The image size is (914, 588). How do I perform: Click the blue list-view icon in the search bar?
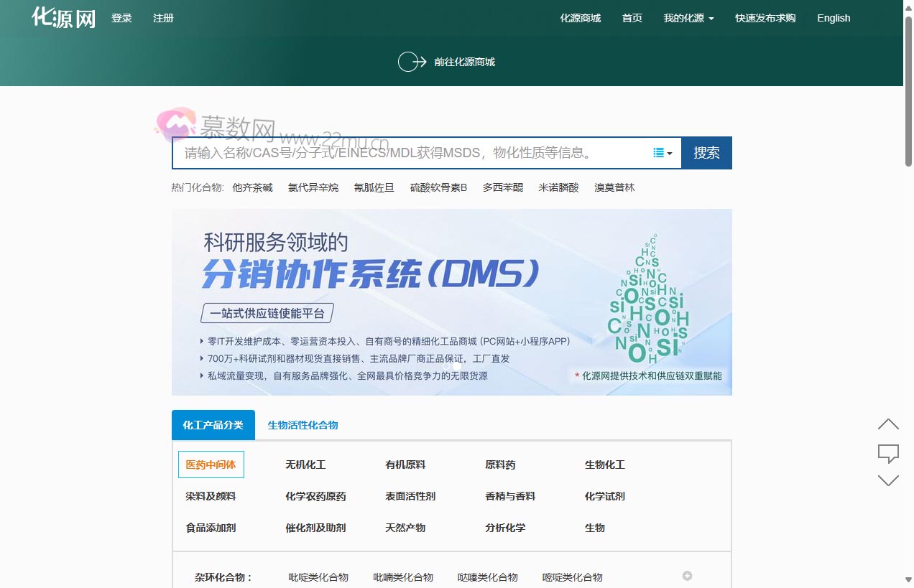[657, 152]
